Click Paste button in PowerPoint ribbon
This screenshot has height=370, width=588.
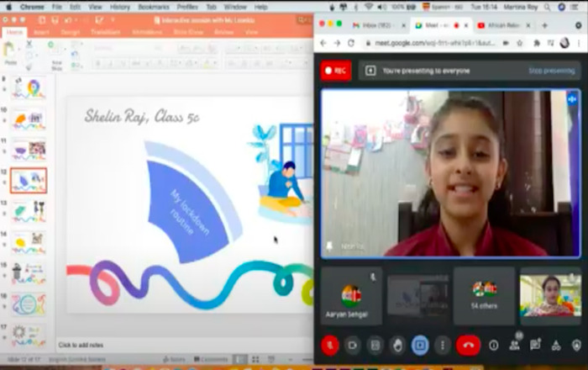(10, 54)
